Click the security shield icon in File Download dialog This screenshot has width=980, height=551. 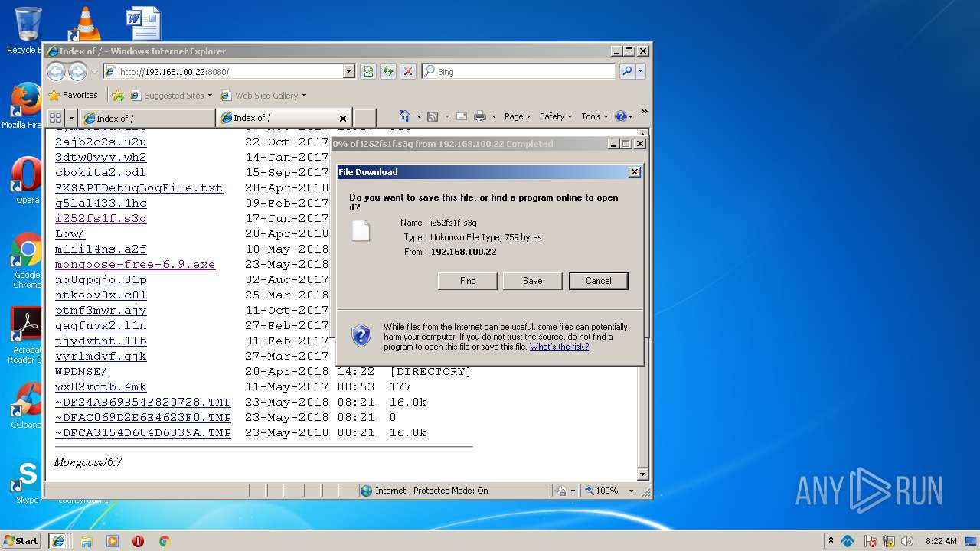361,335
